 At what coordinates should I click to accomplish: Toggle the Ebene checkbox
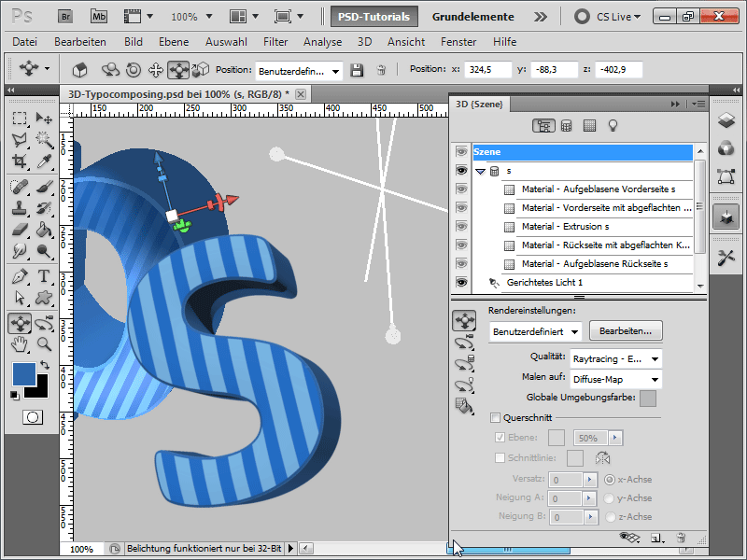point(500,437)
